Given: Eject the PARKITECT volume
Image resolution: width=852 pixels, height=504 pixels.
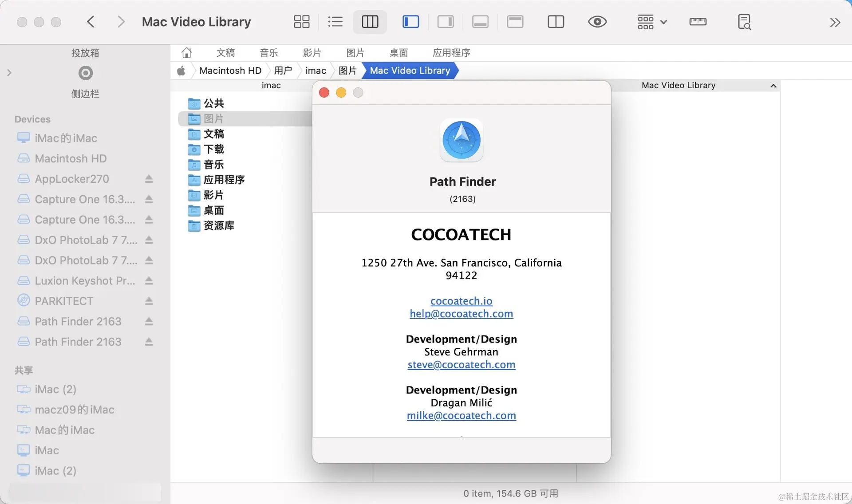Looking at the screenshot, I should [149, 301].
